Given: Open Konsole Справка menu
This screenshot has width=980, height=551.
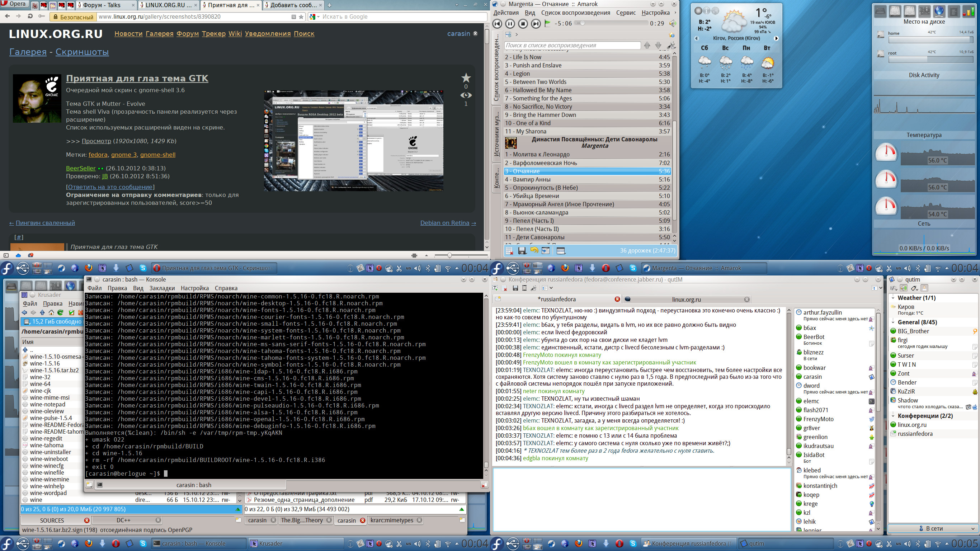Looking at the screenshot, I should (x=226, y=288).
